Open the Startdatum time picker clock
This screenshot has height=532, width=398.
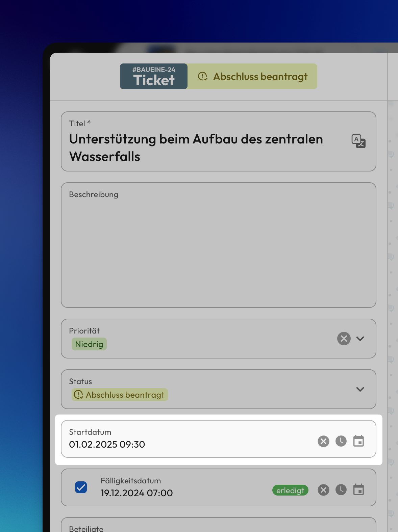[341, 441]
